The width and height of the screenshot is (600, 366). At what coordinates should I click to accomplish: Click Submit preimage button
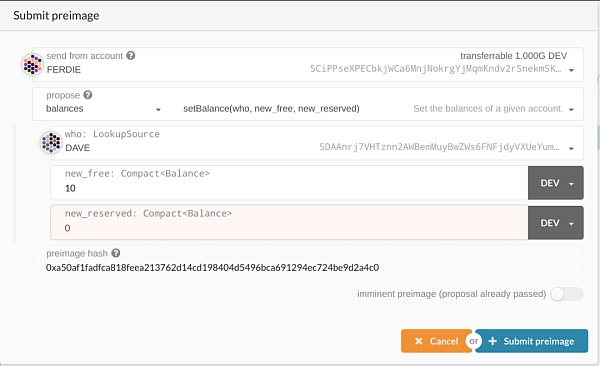[532, 341]
